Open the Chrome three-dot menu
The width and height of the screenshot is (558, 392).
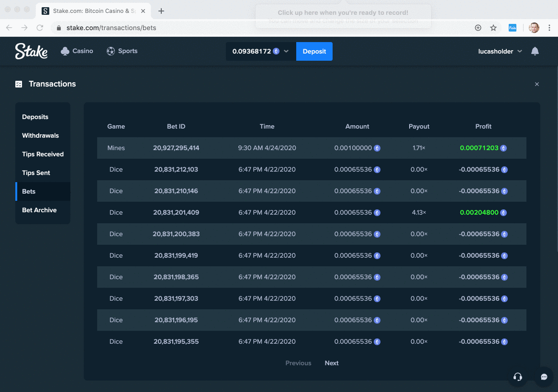tap(549, 28)
